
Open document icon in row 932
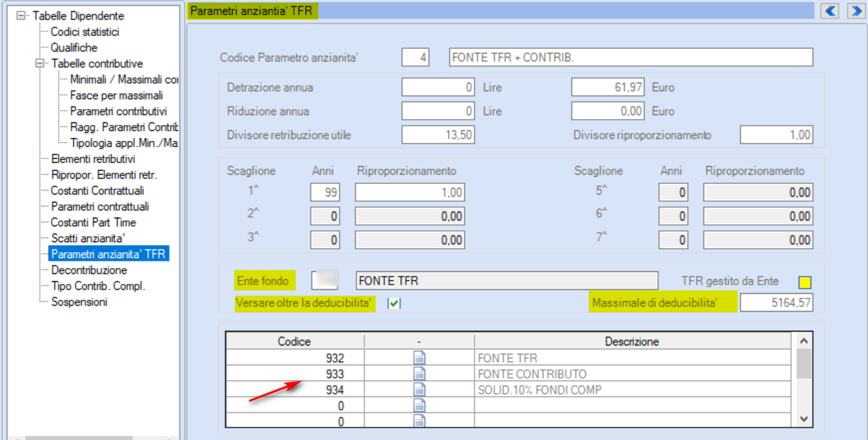tap(419, 359)
